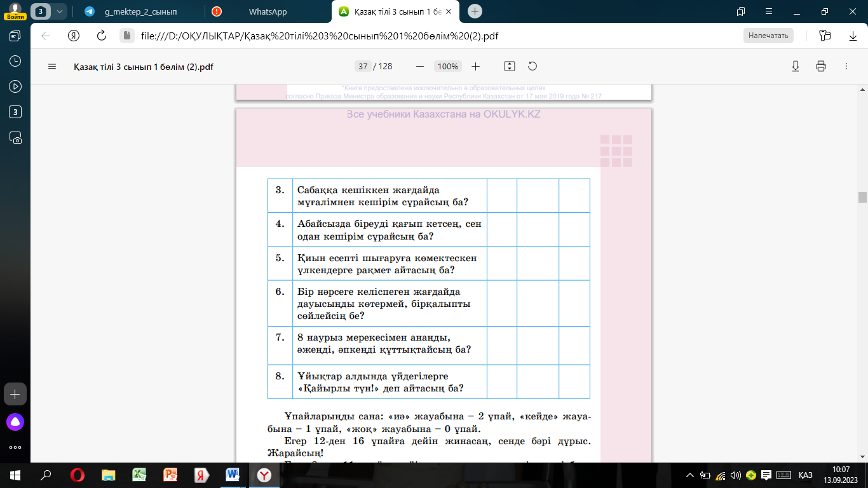The image size is (868, 488).
Task: Open the taskbar notification center icon
Action: coord(767,475)
